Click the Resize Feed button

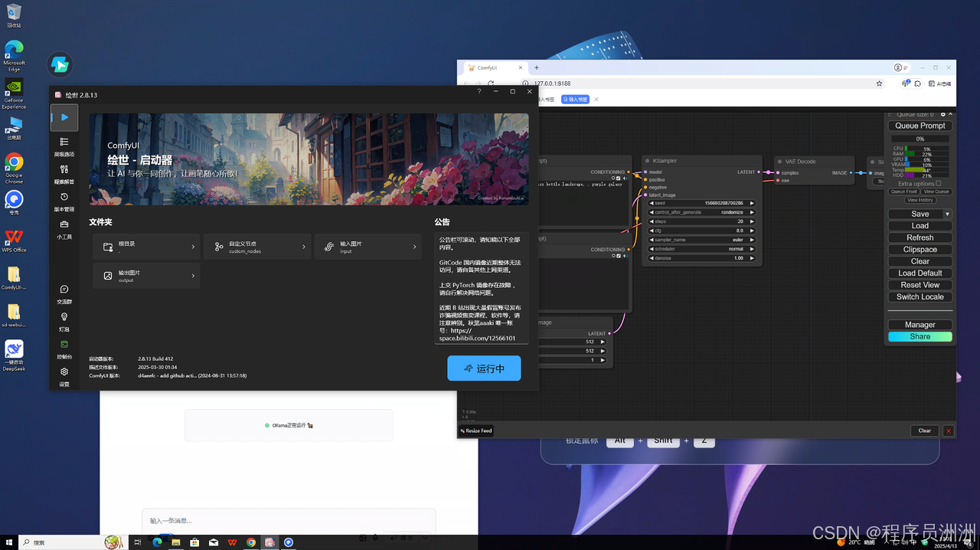475,431
